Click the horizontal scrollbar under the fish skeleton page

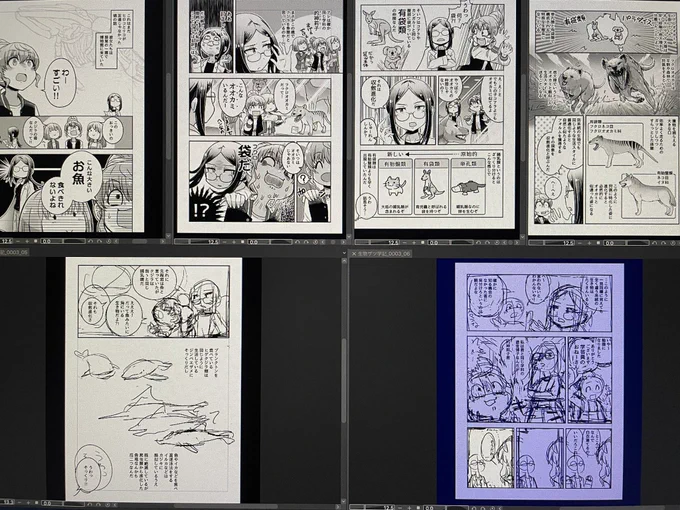(x=139, y=241)
